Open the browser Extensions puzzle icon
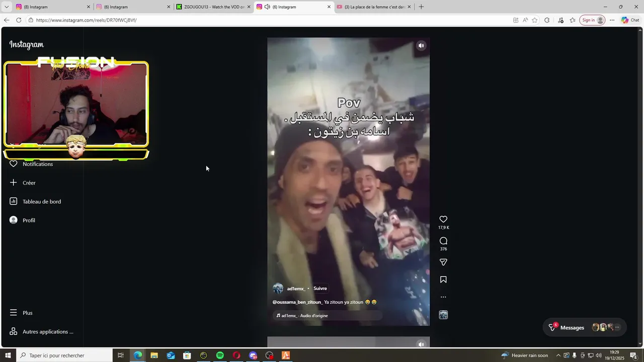 click(547, 20)
